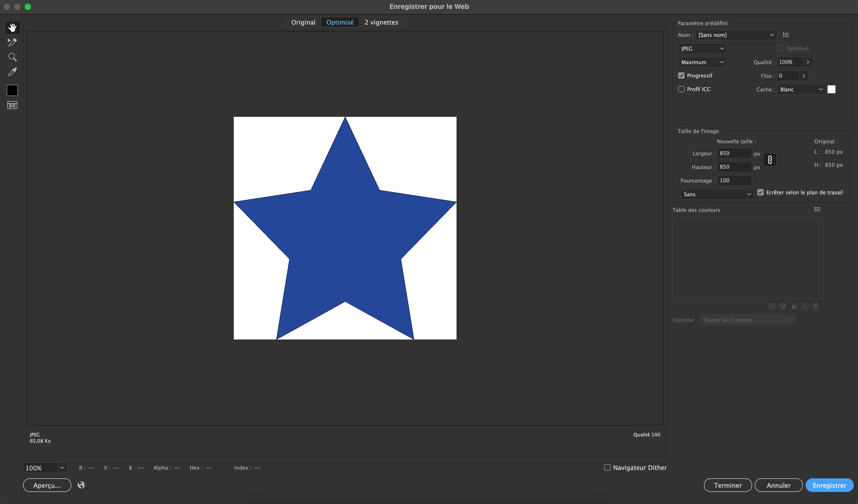Toggle slices visibility icon

12,105
